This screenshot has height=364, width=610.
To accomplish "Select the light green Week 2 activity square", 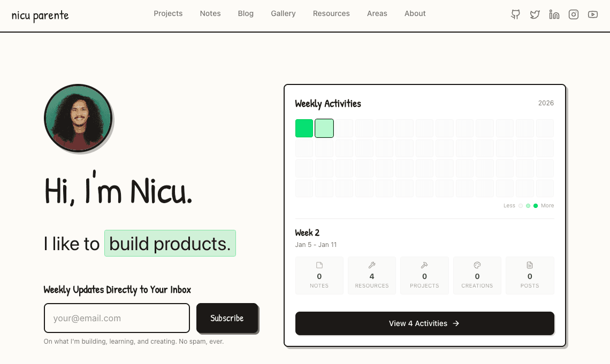I will click(324, 128).
